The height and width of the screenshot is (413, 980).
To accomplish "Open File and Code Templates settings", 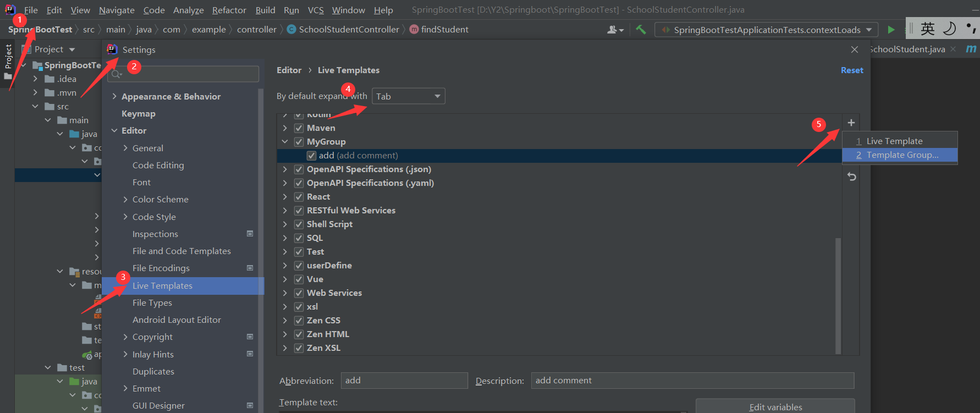I will click(181, 251).
